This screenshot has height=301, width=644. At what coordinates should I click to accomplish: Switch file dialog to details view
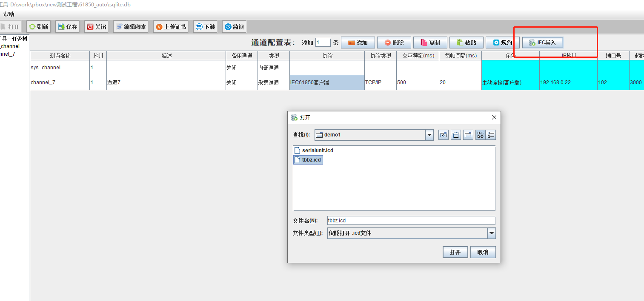pos(491,135)
